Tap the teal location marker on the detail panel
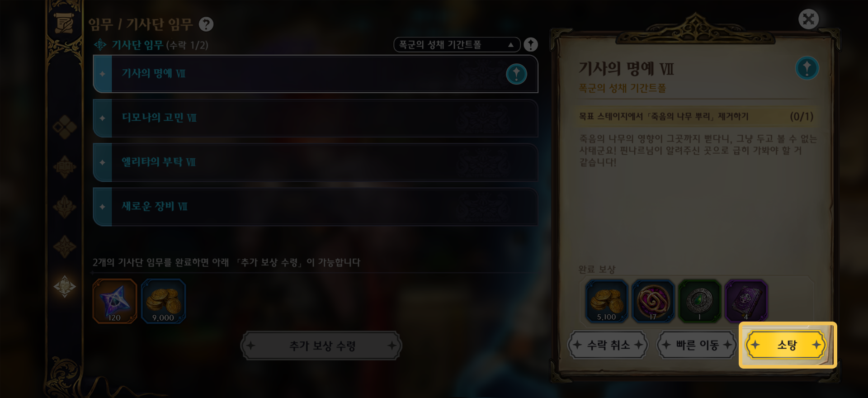The height and width of the screenshot is (398, 868). (807, 68)
